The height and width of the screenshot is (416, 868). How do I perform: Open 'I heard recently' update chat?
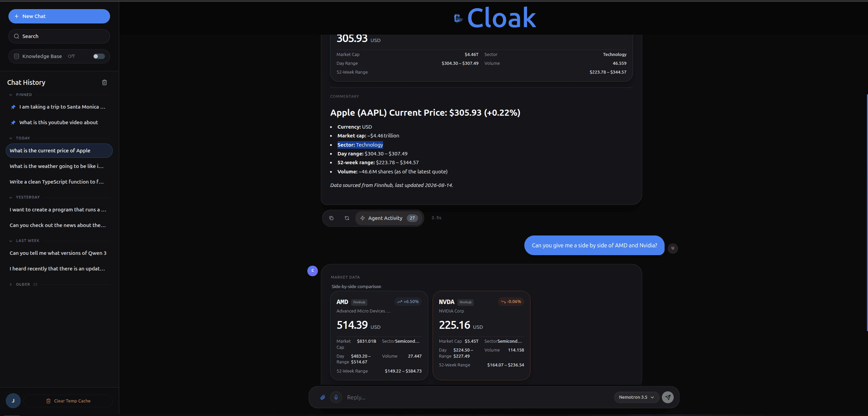tap(59, 269)
